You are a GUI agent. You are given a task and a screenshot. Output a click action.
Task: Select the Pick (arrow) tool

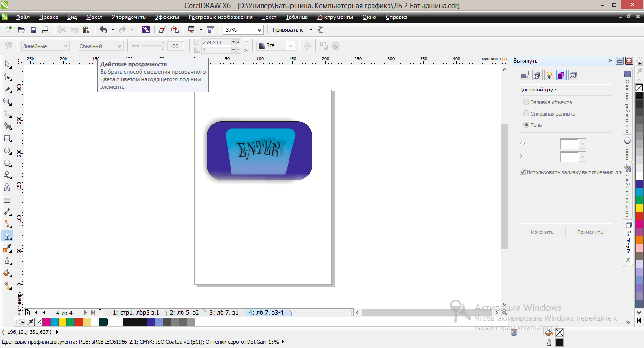coord(7,64)
